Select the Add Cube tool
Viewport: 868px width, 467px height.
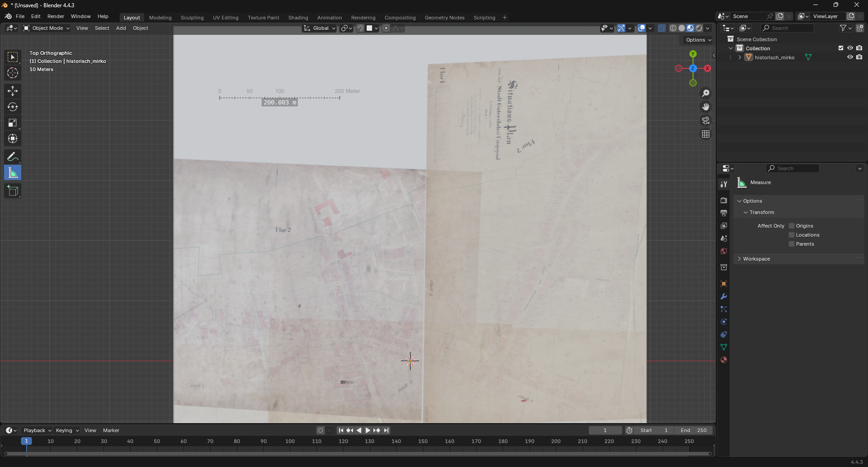(13, 191)
